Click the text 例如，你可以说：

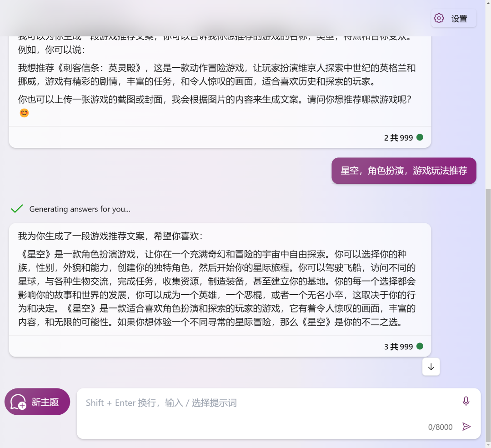click(52, 50)
